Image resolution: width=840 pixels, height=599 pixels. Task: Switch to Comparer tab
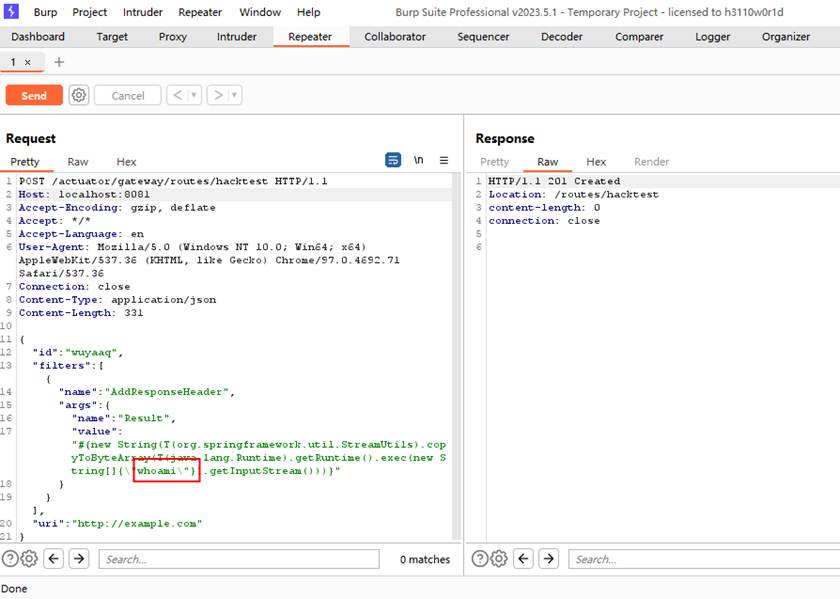(639, 36)
